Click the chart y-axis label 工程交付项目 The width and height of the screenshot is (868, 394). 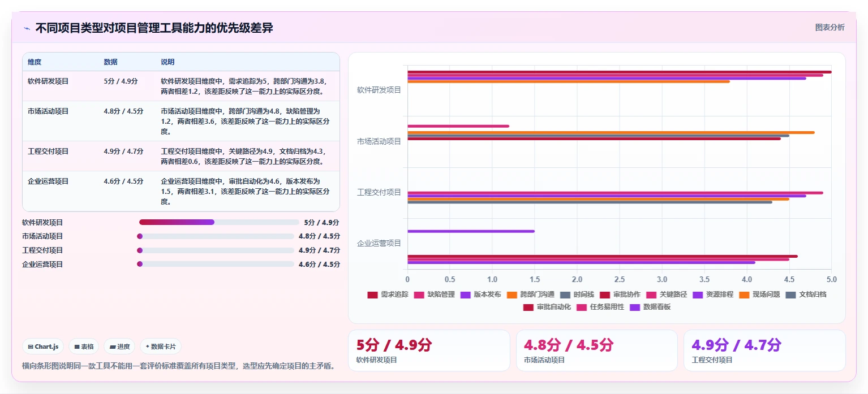[x=379, y=192]
